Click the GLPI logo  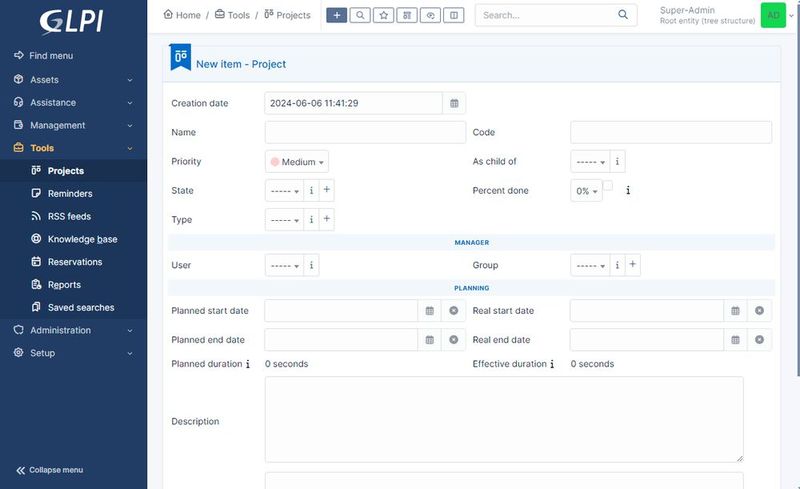pos(71,22)
